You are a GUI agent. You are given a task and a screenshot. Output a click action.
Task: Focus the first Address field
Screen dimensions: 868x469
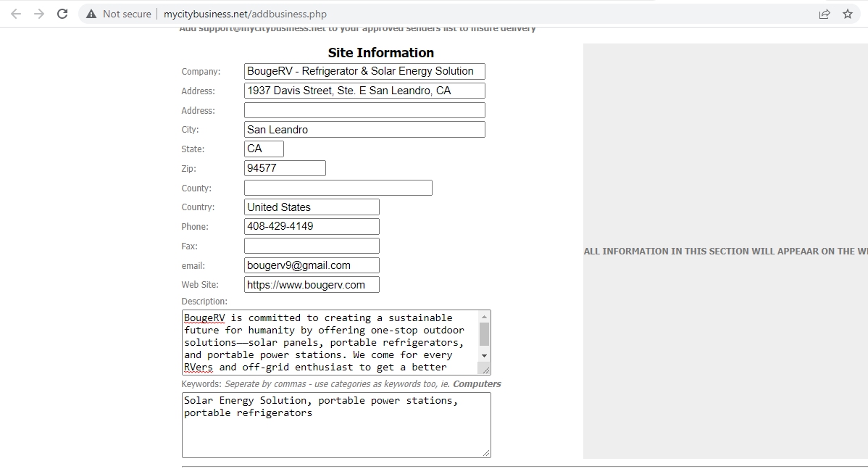click(364, 91)
